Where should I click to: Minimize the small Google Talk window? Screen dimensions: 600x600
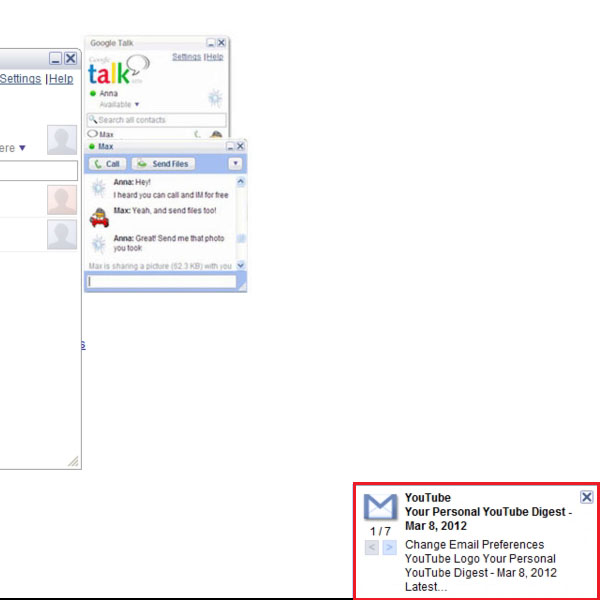pyautogui.click(x=211, y=43)
